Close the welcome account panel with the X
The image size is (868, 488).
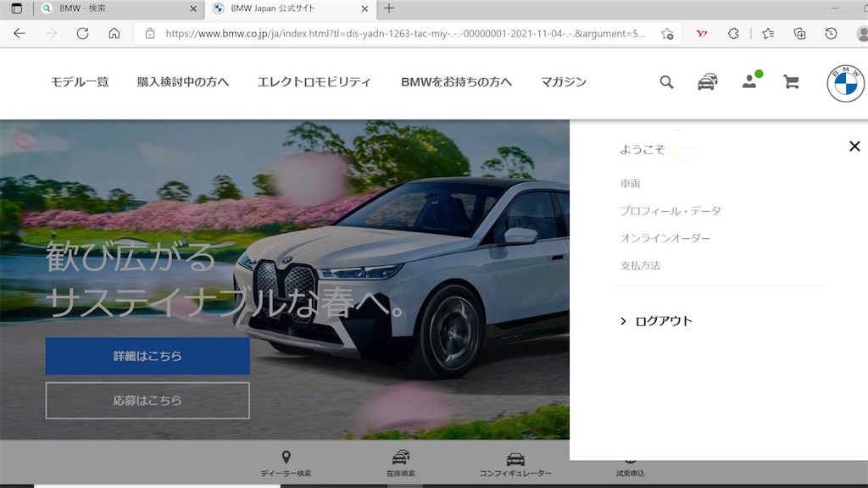click(854, 146)
